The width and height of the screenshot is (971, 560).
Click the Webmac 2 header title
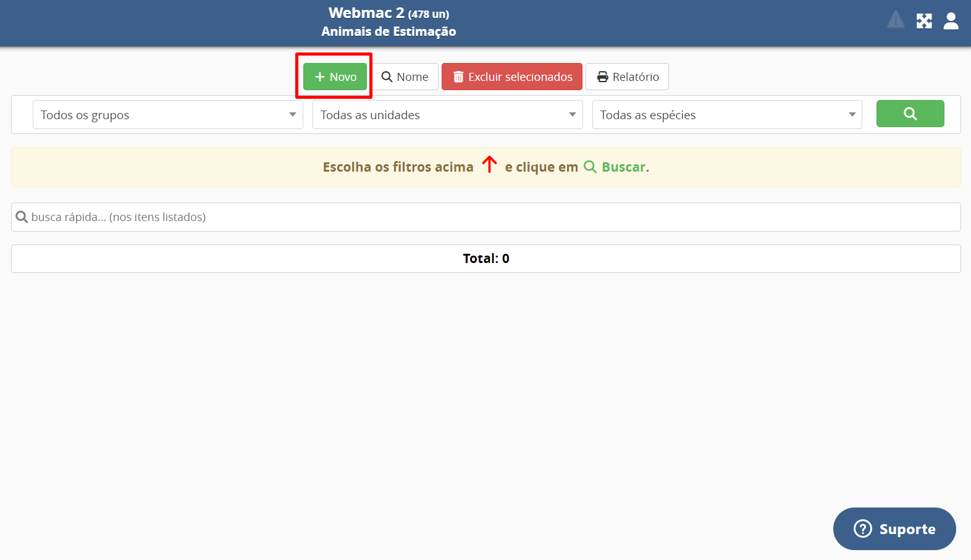366,13
